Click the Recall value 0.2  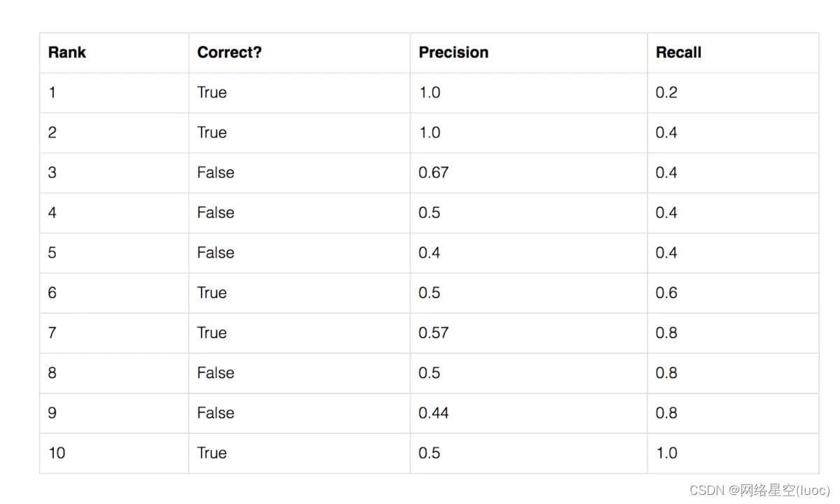(x=666, y=92)
